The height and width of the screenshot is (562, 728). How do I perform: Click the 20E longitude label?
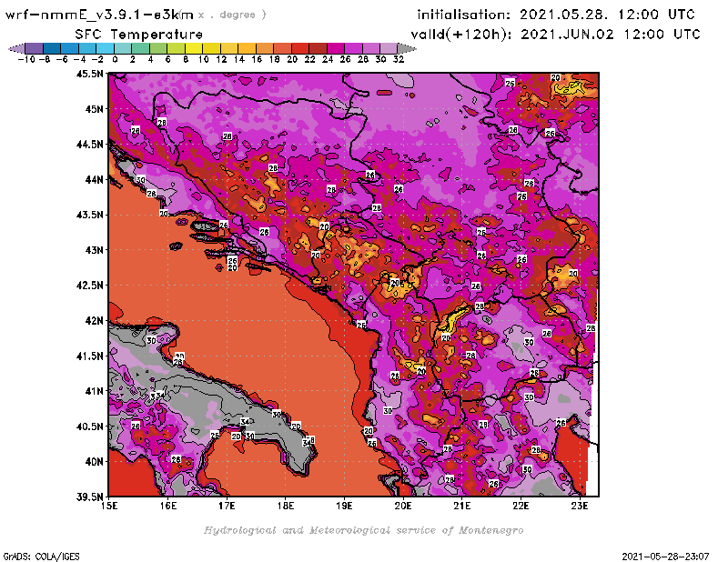point(403,506)
